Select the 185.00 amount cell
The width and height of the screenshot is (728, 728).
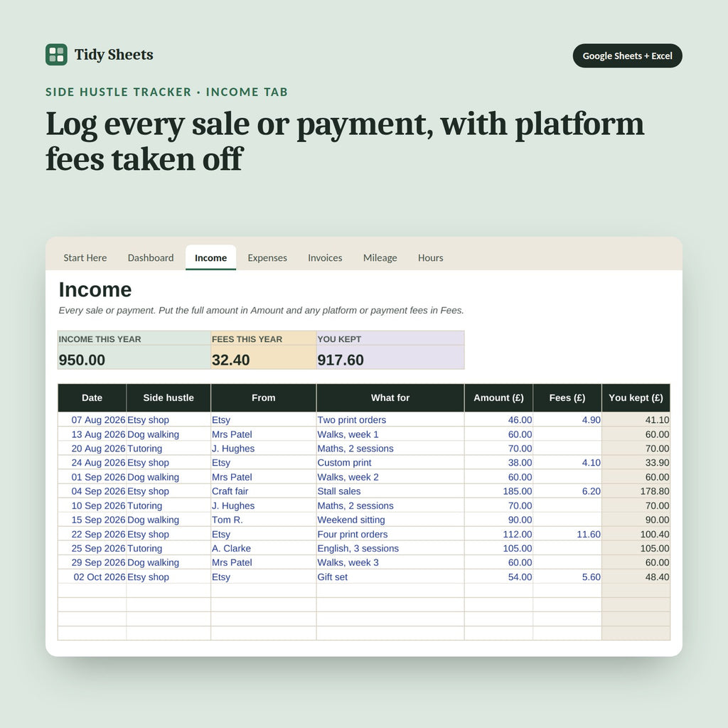click(498, 491)
